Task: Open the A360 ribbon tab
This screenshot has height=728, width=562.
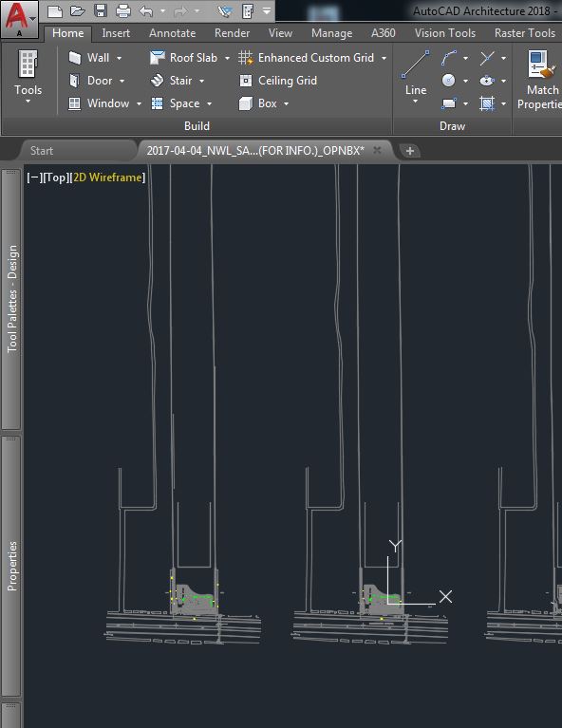Action: tap(384, 33)
